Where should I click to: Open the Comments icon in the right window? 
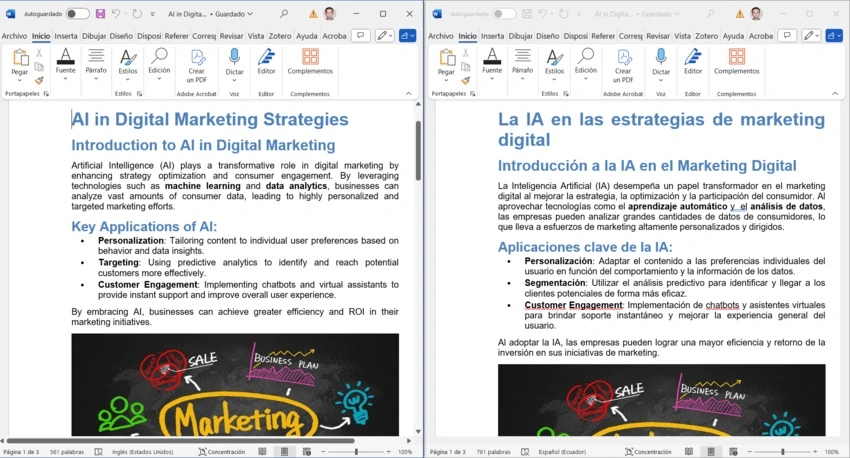pyautogui.click(x=787, y=36)
